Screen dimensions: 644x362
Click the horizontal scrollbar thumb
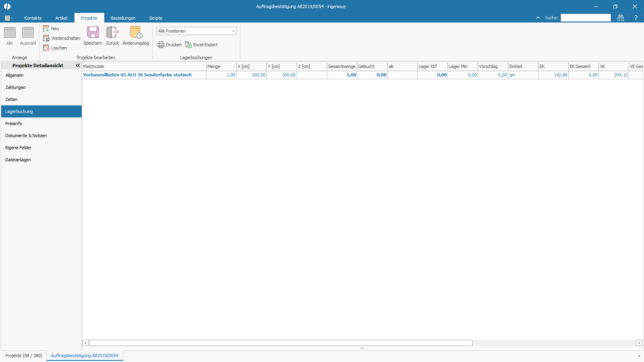pos(281,343)
